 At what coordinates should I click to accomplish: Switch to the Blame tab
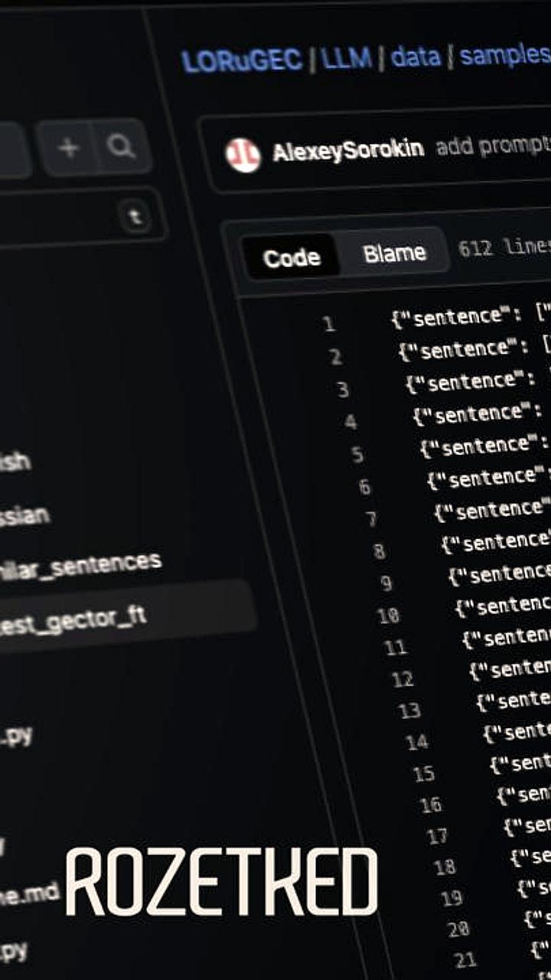click(394, 253)
